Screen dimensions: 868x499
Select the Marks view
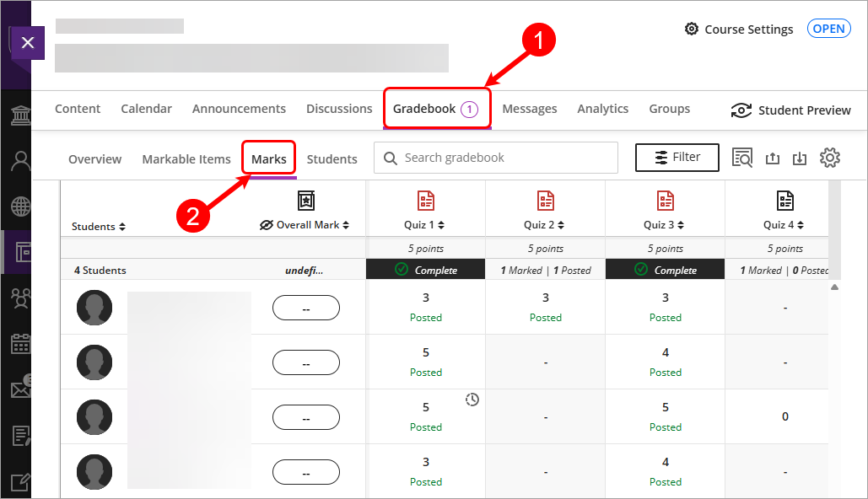269,159
